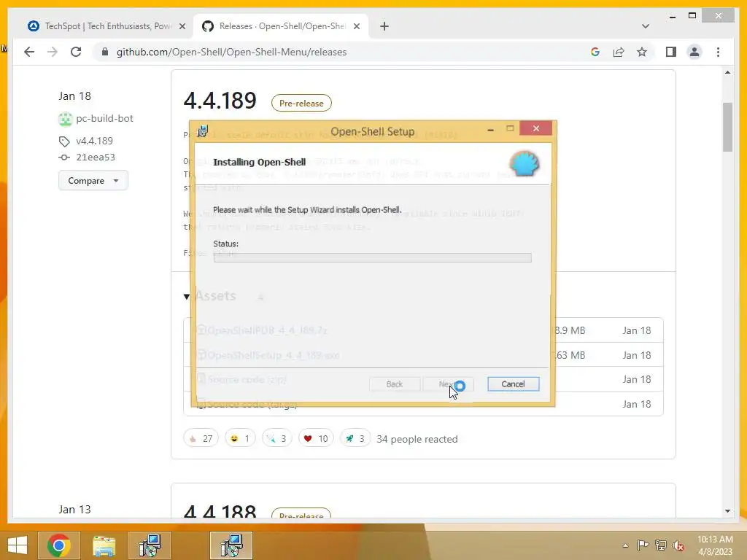
Task: Show hidden tray icons arrow
Action: 625,545
